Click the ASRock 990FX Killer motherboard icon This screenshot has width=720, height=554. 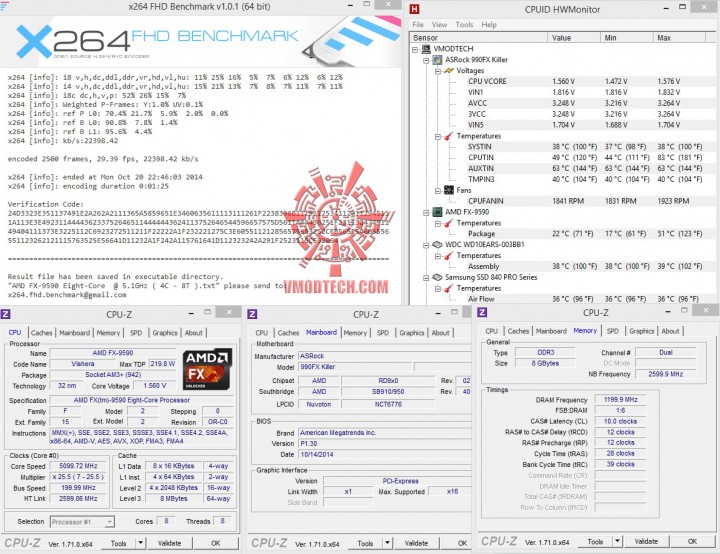(438, 60)
